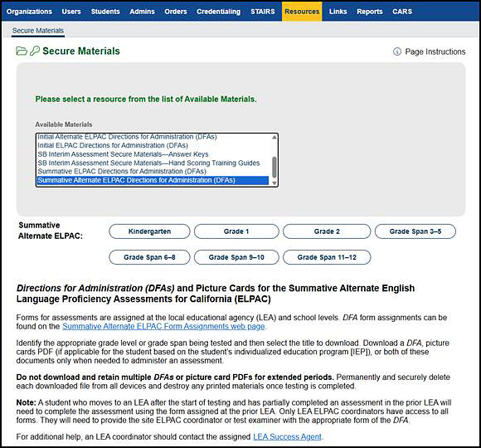Screen dimensions: 481x448
Task: Click the Summative Alternate ELPAC label
Action: [x=51, y=231]
